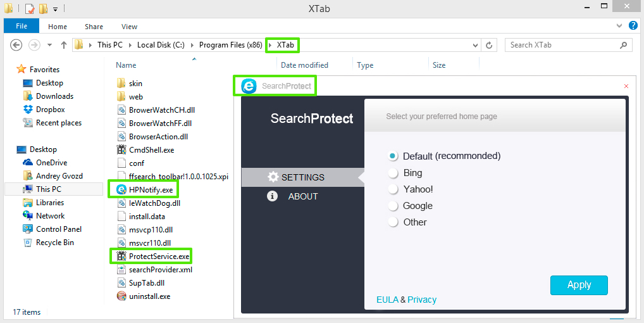The height and width of the screenshot is (323, 644).
Task: Select the uninstall.exe program icon
Action: pos(121,296)
